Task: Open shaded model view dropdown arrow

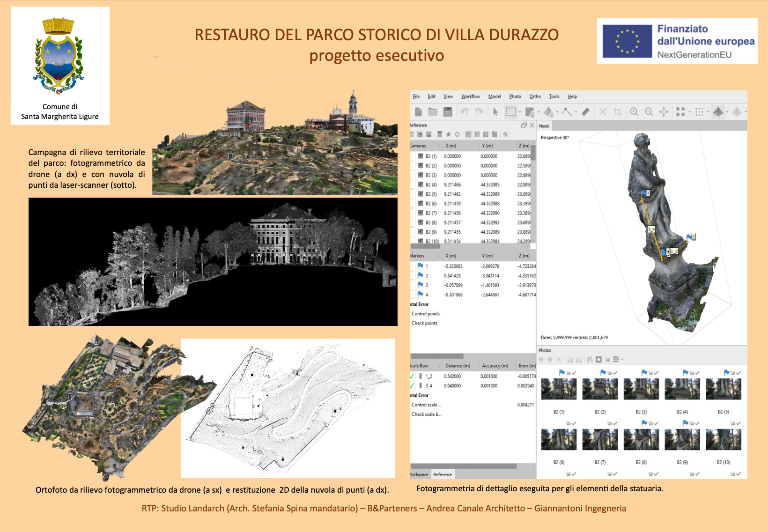Action: [727, 112]
